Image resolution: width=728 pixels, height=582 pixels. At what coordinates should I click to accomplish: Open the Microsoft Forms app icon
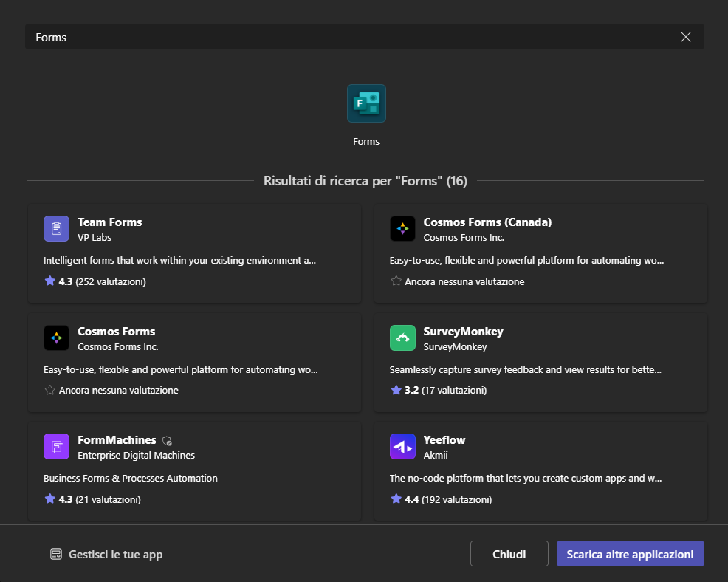[366, 103]
